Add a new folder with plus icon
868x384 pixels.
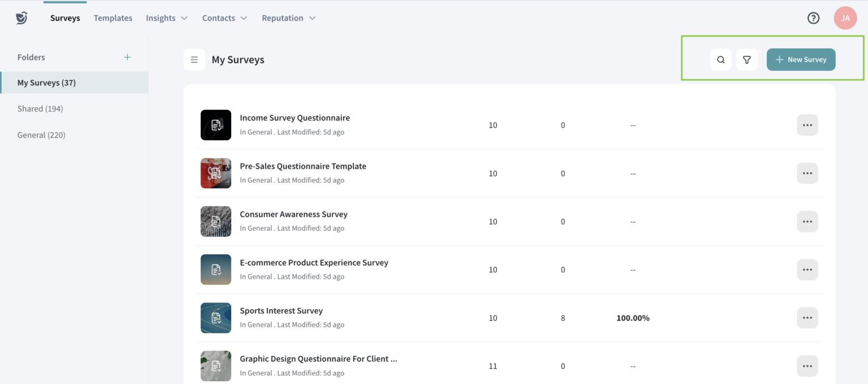(x=128, y=57)
